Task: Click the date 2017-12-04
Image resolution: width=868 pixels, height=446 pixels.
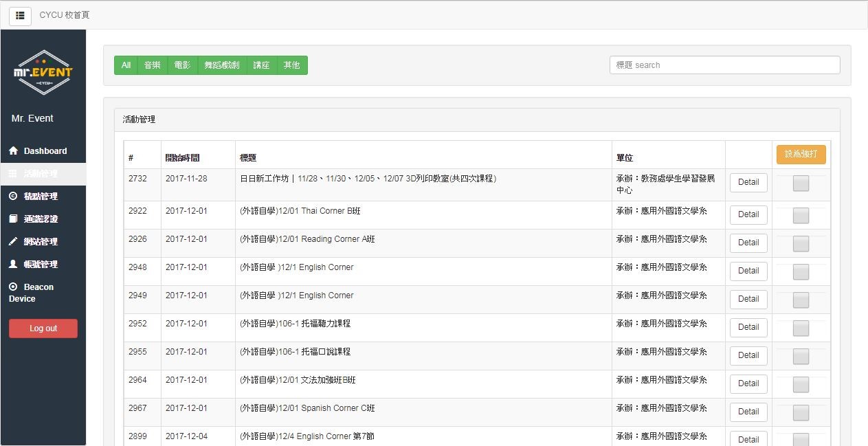Action: click(x=186, y=436)
